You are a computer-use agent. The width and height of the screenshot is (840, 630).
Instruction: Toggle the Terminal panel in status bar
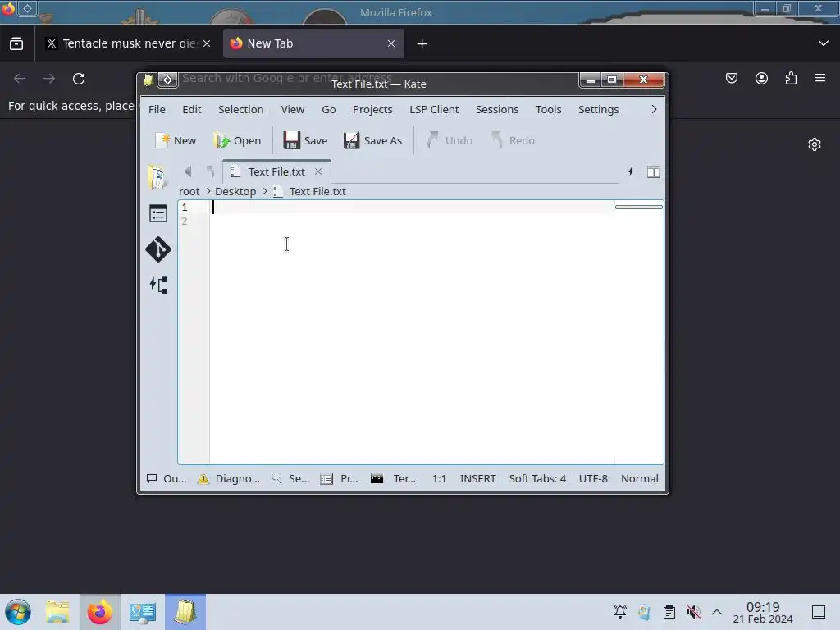393,478
